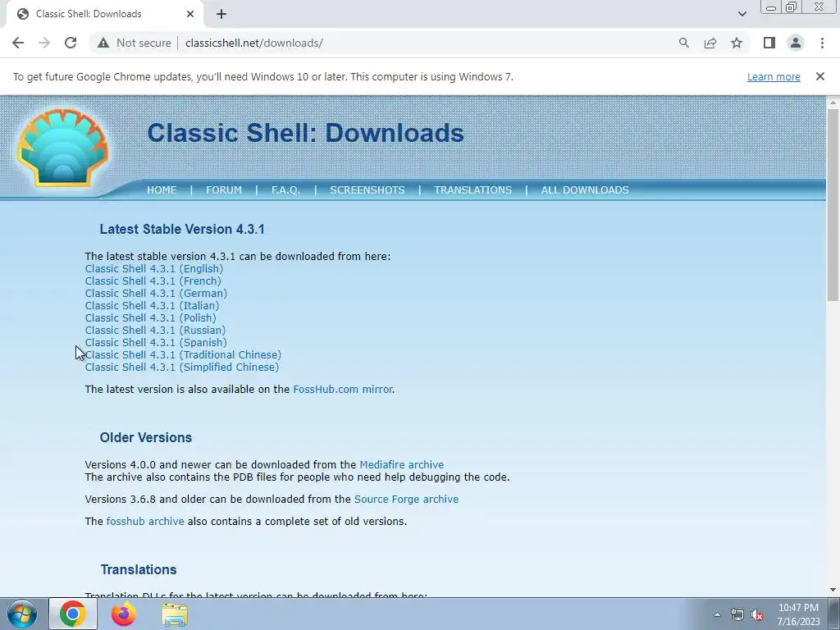The image size is (840, 630).
Task: Download Classic Shell 4.3.1 (Traditional Chinese)
Action: (183, 355)
